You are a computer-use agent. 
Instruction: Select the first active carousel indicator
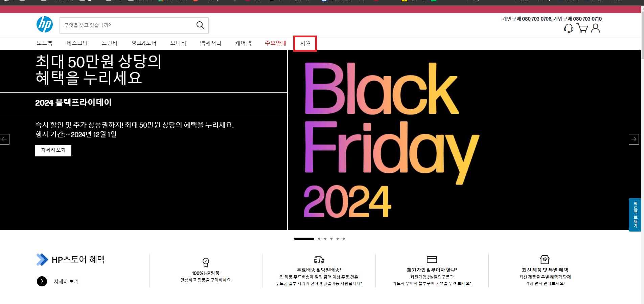tap(304, 239)
